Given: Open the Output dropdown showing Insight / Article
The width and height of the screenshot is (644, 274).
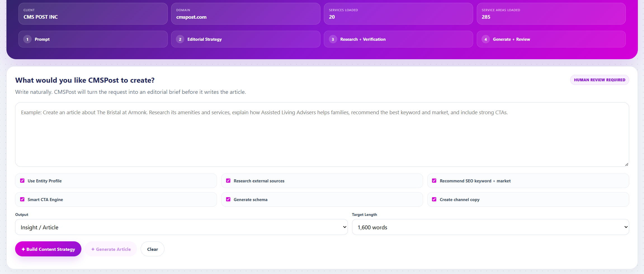Looking at the screenshot, I should 181,227.
